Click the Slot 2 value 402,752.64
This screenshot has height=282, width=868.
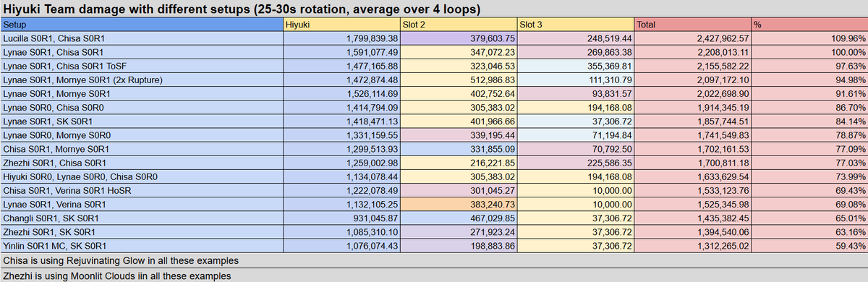pos(459,94)
